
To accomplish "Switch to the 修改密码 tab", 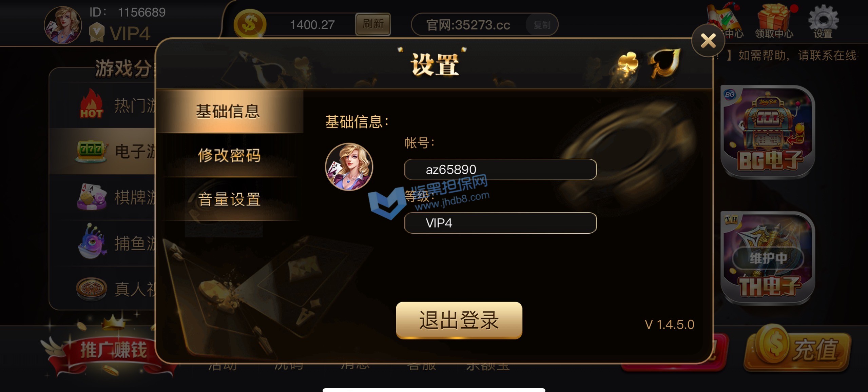I will (x=229, y=155).
